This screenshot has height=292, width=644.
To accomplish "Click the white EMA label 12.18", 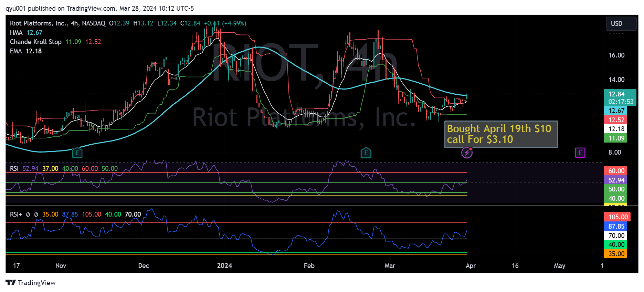I will pyautogui.click(x=616, y=129).
